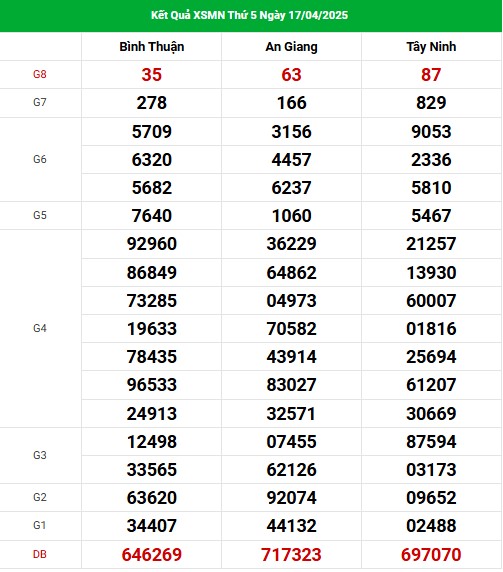Click the G7 prize row label

point(40,103)
